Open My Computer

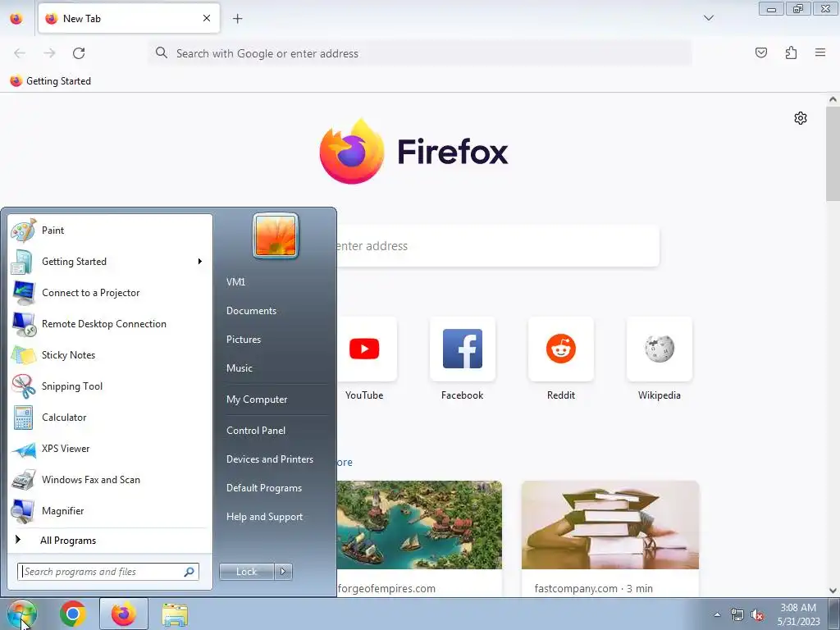257,399
